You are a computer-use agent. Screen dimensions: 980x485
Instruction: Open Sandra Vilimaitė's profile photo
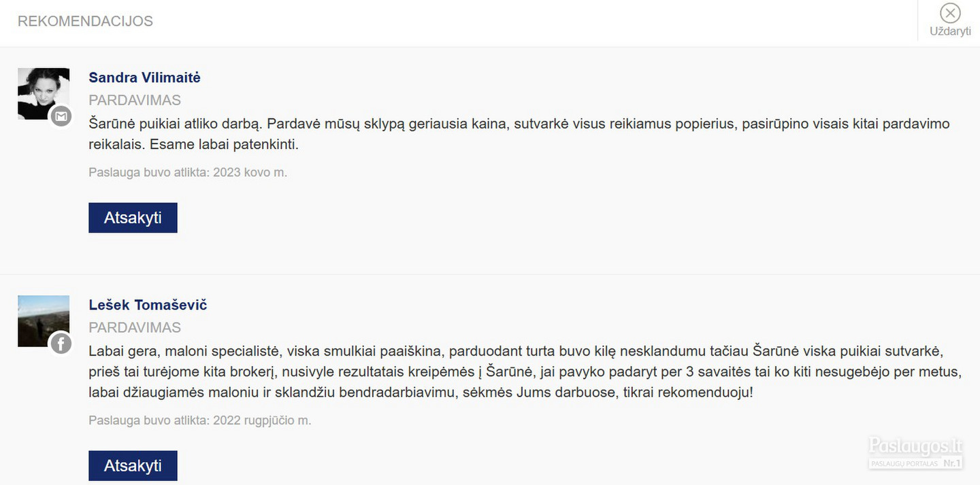pyautogui.click(x=44, y=94)
